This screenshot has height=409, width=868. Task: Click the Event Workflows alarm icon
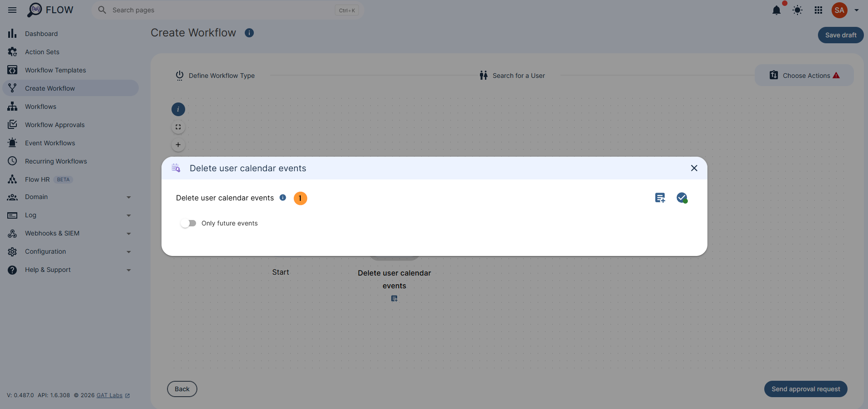[12, 143]
